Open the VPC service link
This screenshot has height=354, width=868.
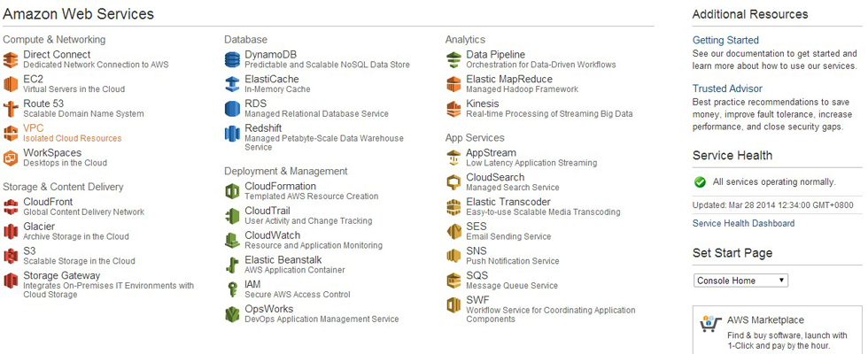coord(33,128)
